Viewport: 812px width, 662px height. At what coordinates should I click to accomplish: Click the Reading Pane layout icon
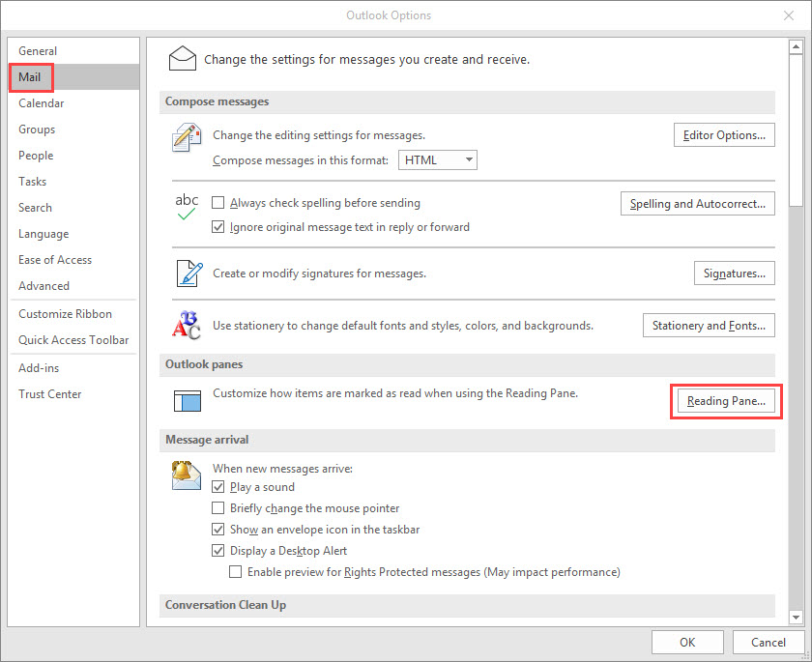(x=188, y=401)
